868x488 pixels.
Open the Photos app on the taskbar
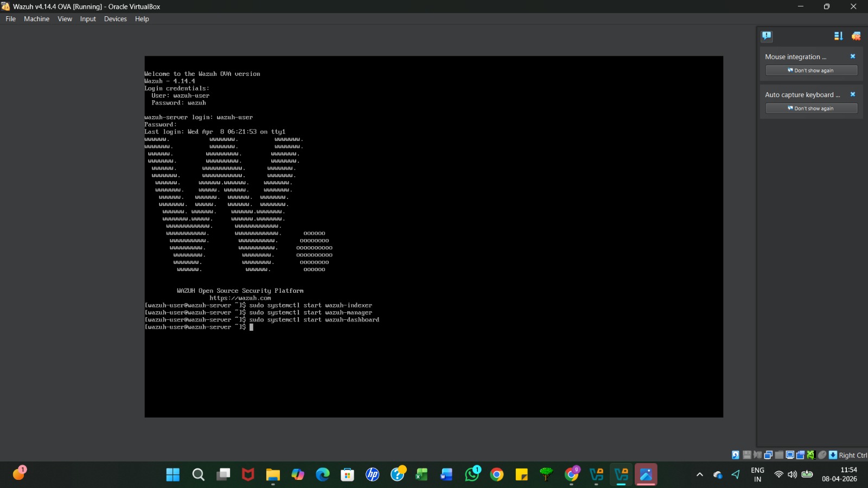pos(646,475)
